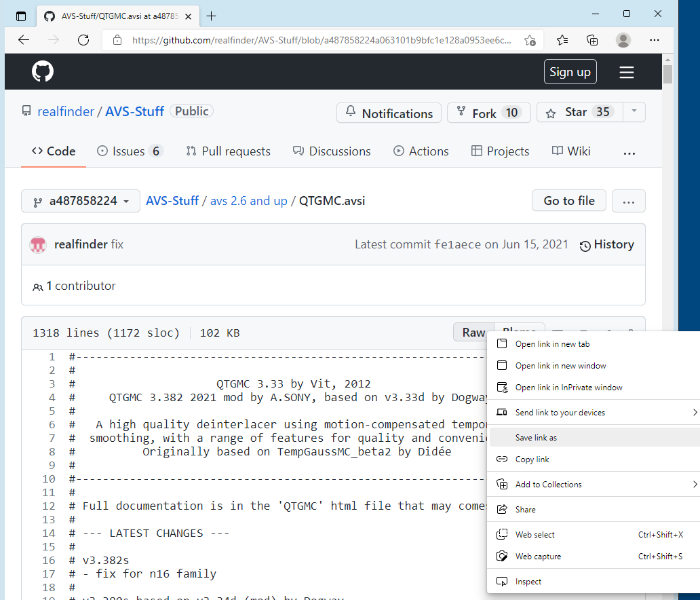
Task: Open the Pull requests tab
Action: pos(228,151)
